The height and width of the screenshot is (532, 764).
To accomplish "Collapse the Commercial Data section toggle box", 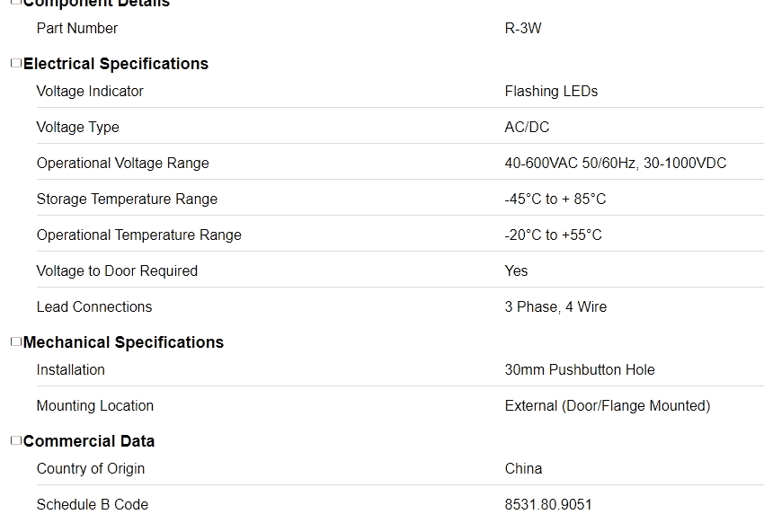I will click(15, 440).
